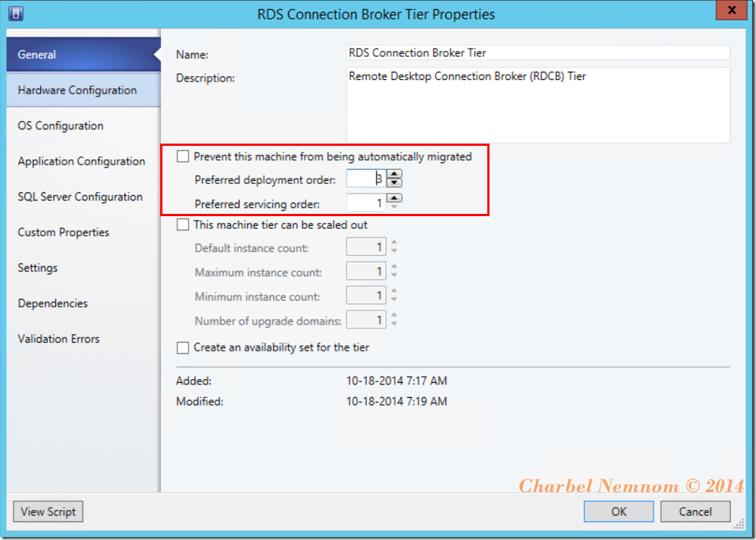This screenshot has width=756, height=540.
Task: Click the Cancel button
Action: click(x=695, y=512)
